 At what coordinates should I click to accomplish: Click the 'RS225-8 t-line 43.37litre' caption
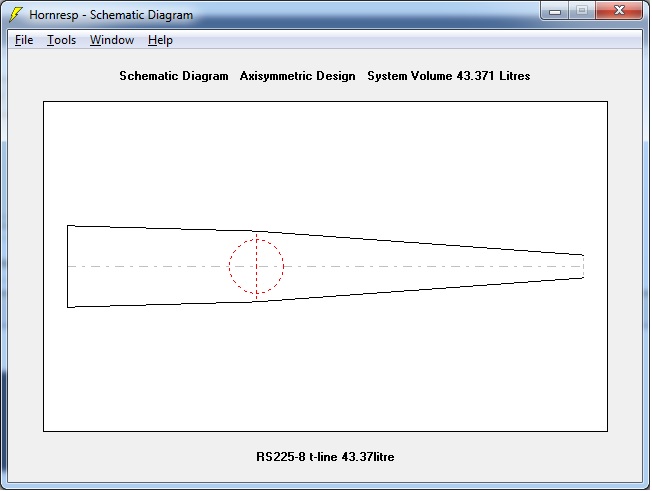tap(325, 456)
